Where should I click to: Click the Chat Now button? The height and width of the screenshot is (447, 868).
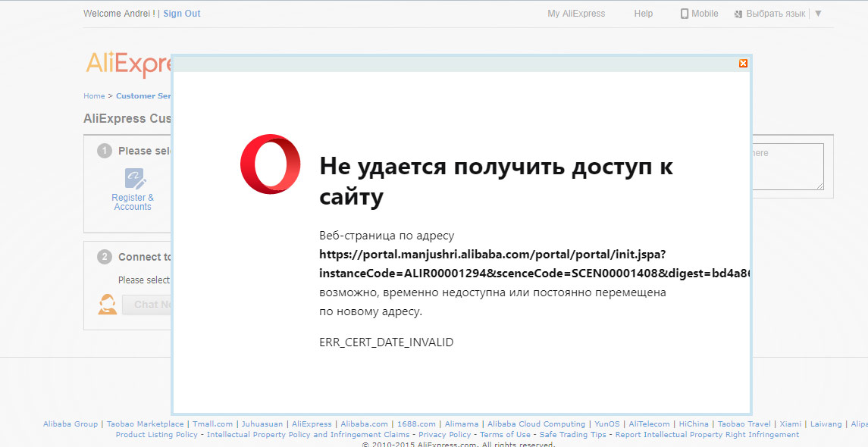(147, 305)
